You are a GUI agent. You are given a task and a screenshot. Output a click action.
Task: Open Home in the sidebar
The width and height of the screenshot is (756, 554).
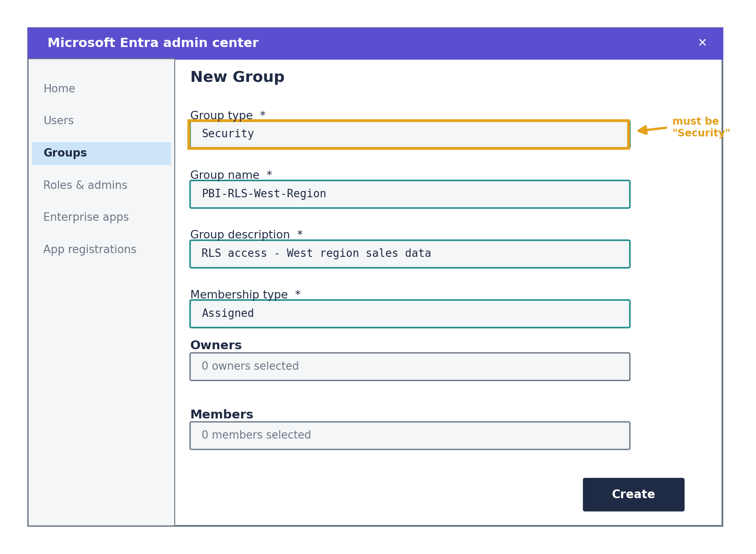click(59, 89)
